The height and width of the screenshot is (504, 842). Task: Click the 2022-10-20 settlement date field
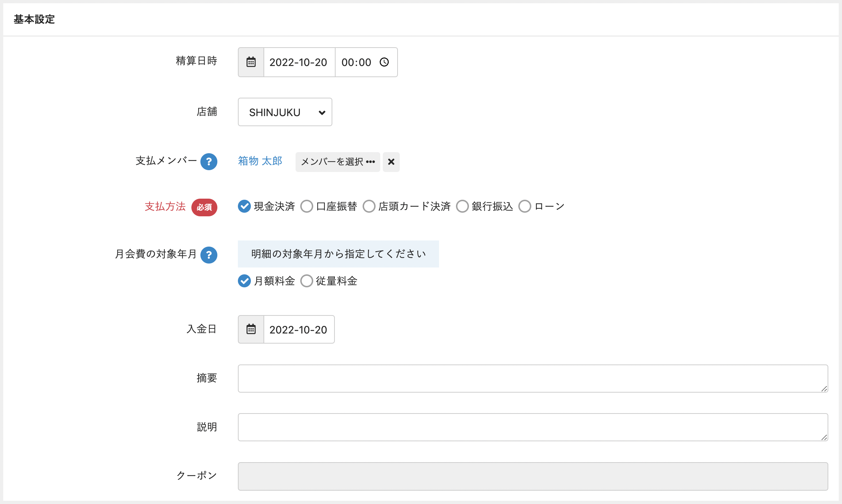(x=298, y=62)
